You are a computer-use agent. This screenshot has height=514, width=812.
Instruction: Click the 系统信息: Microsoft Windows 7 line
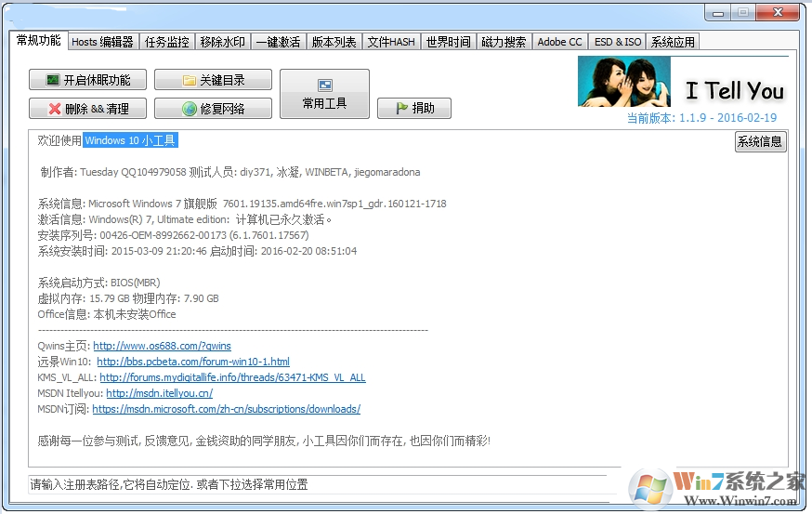coord(242,204)
